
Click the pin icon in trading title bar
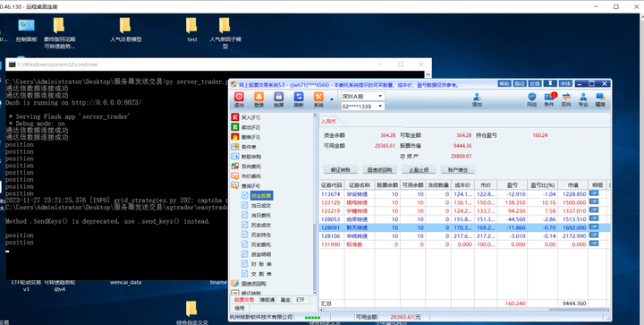550,83
